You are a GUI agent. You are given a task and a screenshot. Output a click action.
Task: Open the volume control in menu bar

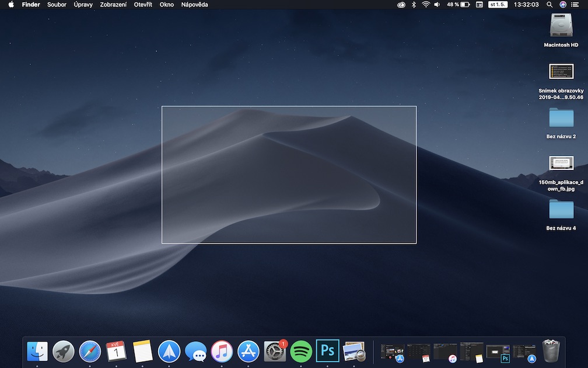point(437,5)
